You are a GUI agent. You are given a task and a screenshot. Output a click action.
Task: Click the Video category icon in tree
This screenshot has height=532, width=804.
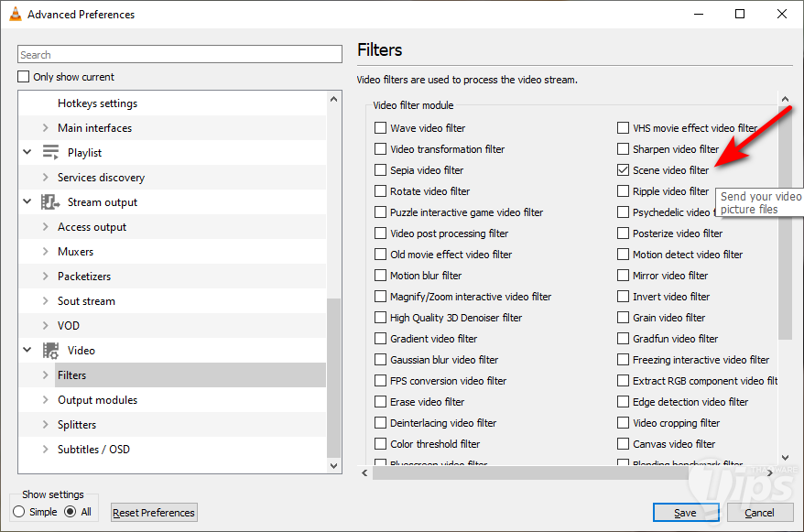click(50, 351)
